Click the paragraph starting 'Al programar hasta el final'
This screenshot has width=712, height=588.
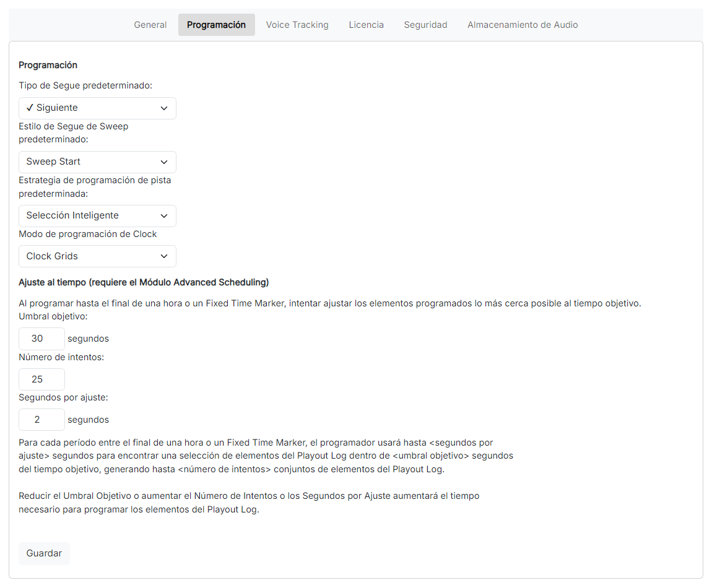coord(329,303)
